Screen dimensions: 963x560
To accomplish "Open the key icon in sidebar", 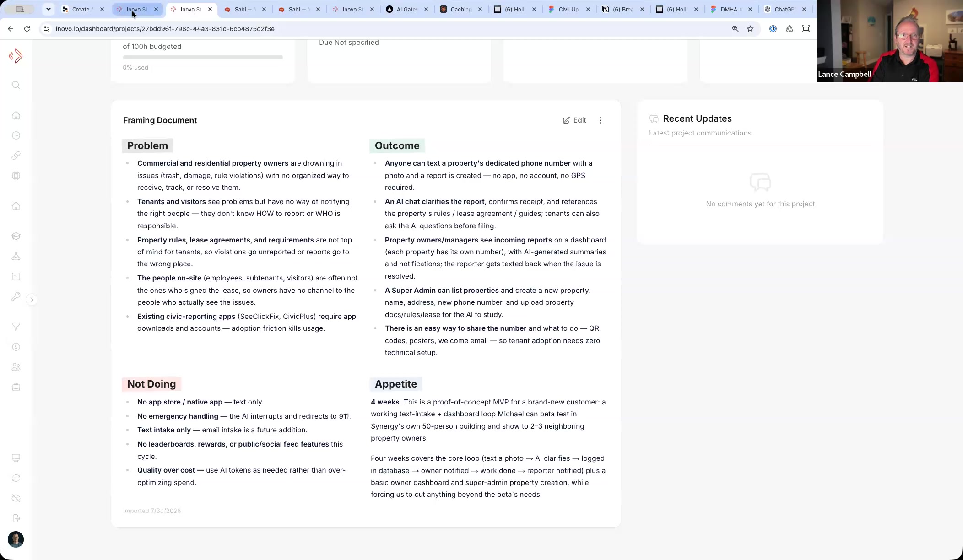I will click(16, 296).
